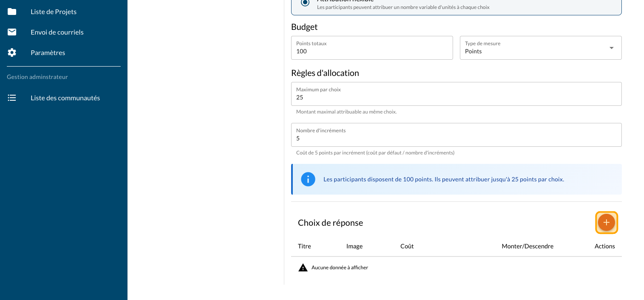Click the blue info icon in the banner
The width and height of the screenshot is (644, 300).
pyautogui.click(x=308, y=179)
